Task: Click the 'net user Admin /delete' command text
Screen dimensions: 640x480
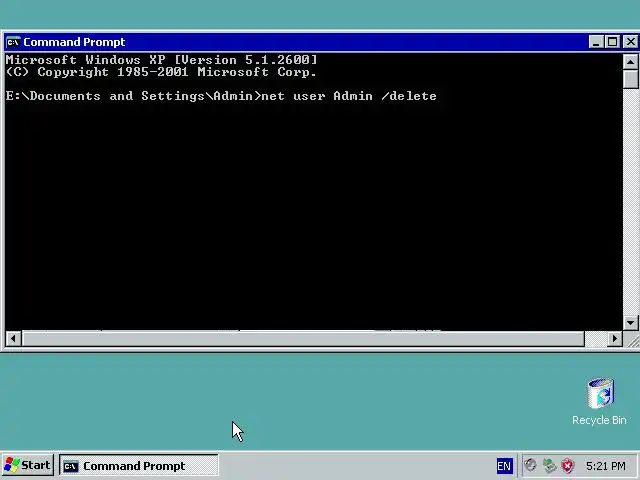Action: 349,96
